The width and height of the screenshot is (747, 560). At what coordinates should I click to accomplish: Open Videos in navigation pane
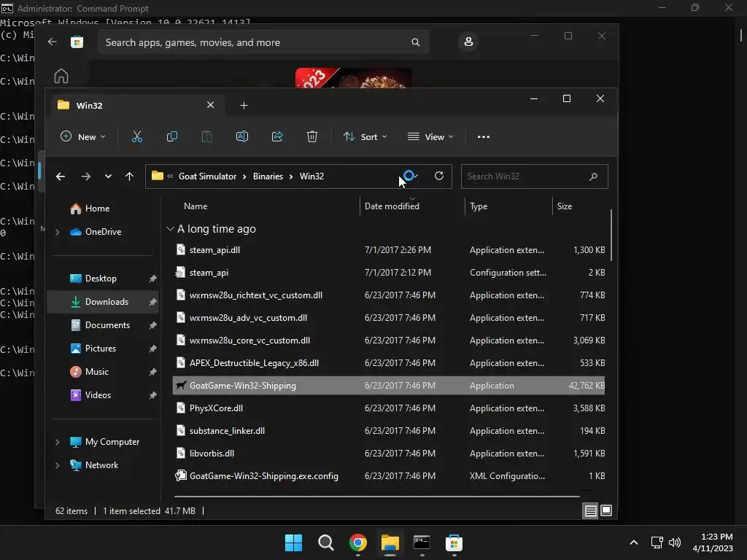[x=98, y=395]
